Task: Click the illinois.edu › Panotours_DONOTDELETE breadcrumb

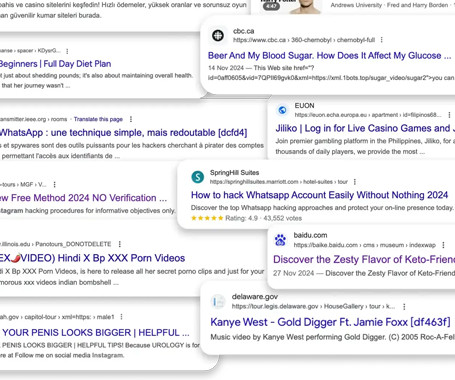Action: pos(56,244)
